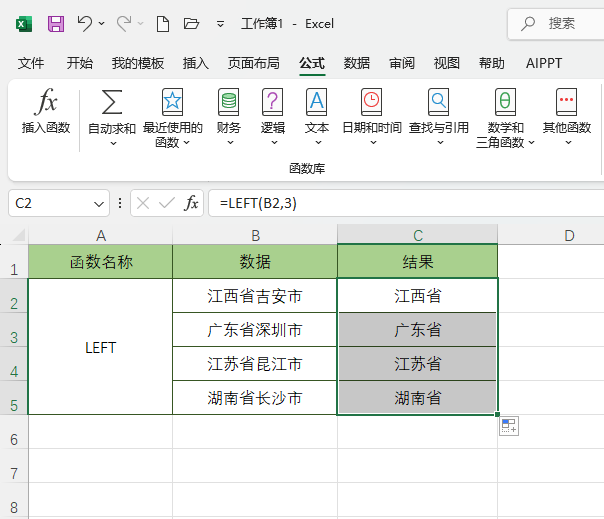The image size is (604, 519).
Task: Expand the 财务 dropdown chevron
Action: pyautogui.click(x=230, y=143)
